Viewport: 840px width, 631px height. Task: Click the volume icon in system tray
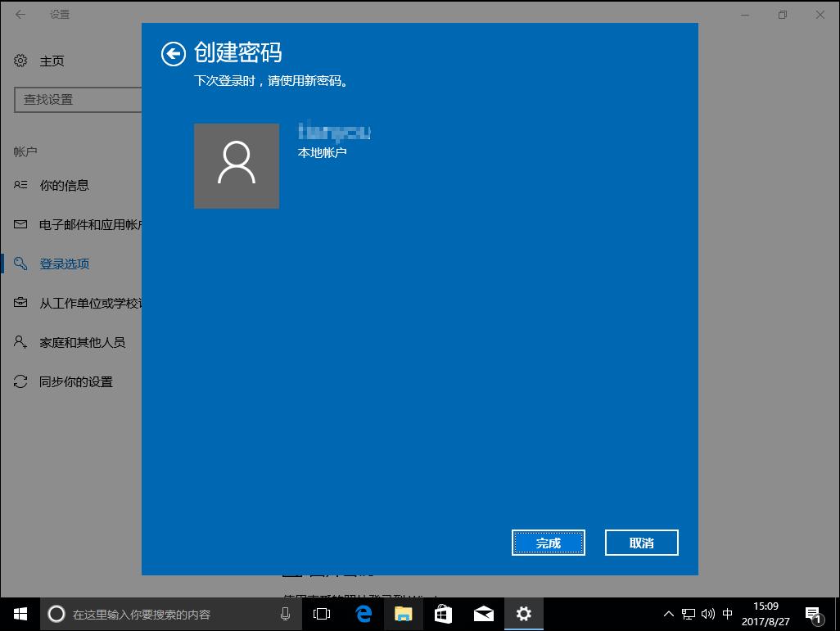pyautogui.click(x=708, y=612)
